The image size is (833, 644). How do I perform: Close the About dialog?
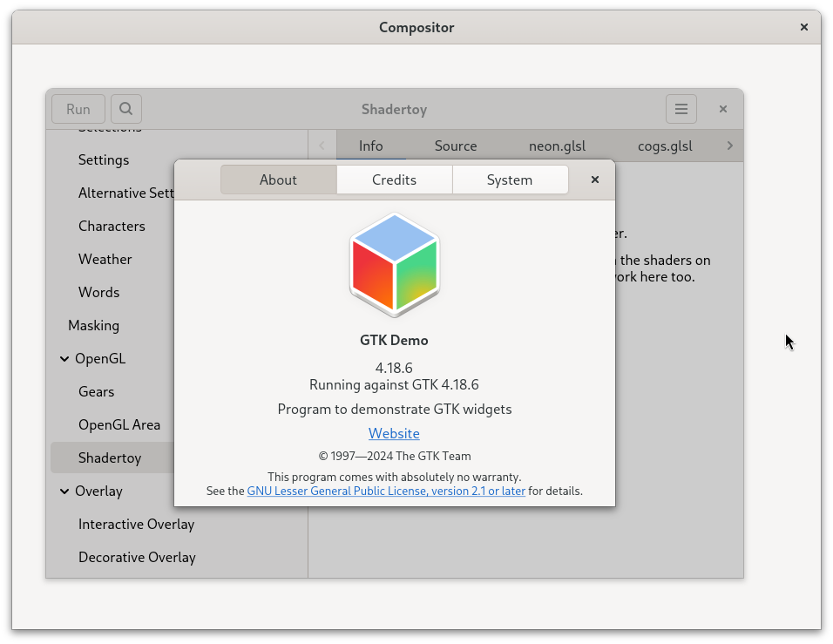coord(595,180)
